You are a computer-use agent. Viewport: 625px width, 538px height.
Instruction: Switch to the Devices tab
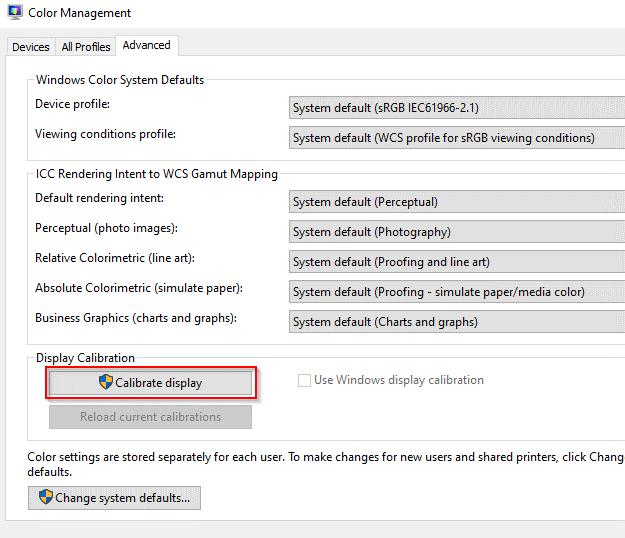pyautogui.click(x=31, y=47)
